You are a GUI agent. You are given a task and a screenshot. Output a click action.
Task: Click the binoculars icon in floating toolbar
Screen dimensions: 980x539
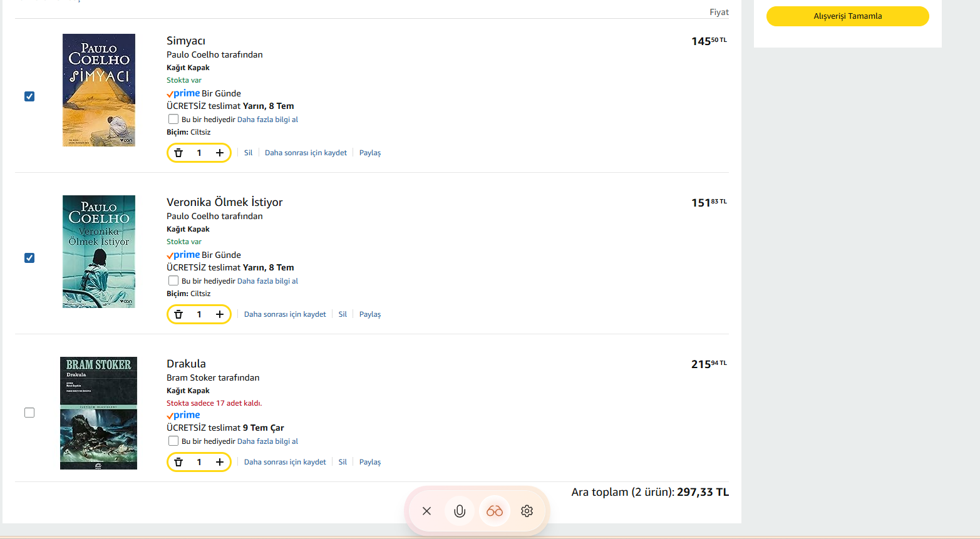(x=495, y=511)
